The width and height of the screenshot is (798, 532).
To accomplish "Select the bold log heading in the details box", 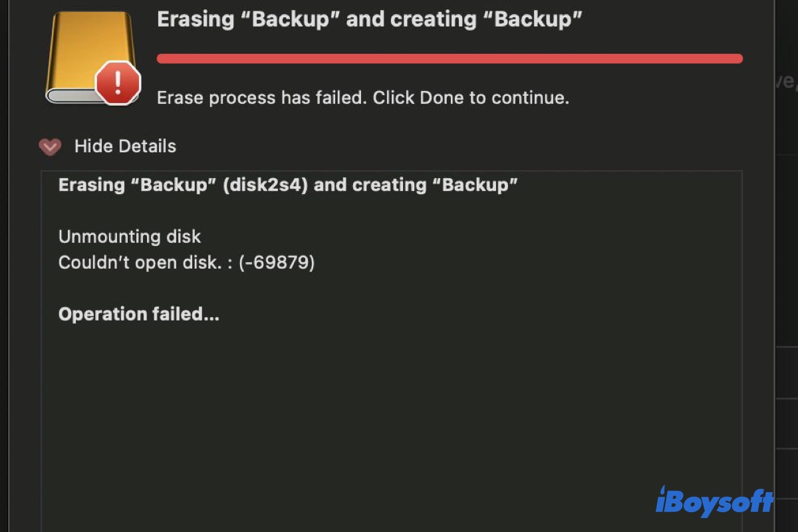I will tap(288, 185).
